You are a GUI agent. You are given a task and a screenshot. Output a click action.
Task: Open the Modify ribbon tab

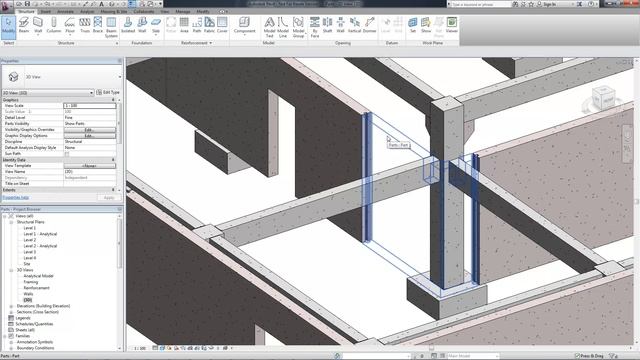[x=203, y=11]
